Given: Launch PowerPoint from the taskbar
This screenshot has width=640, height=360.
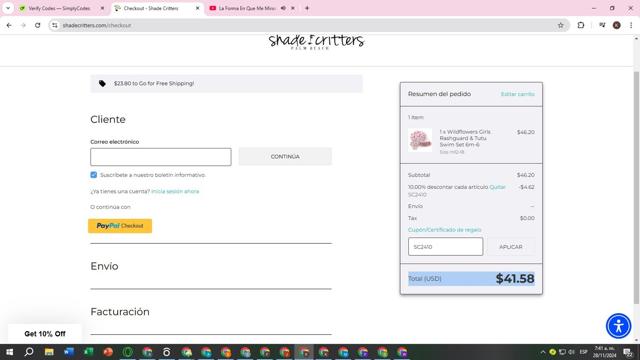Looking at the screenshot, I should (108, 352).
